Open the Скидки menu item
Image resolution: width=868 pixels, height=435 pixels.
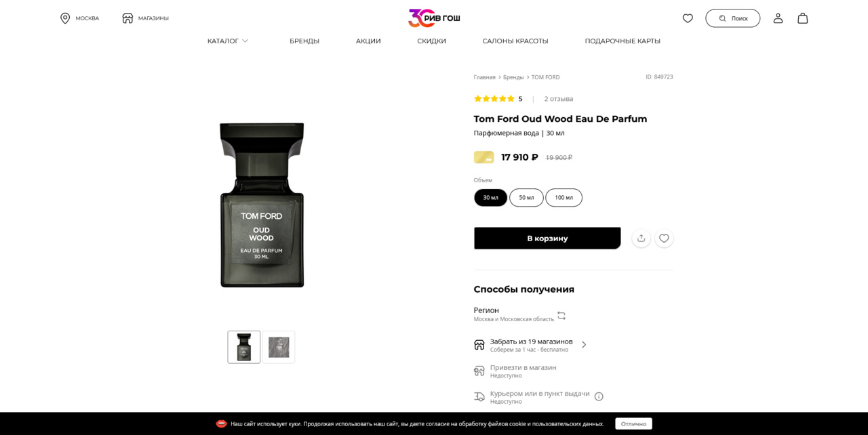[x=431, y=41]
